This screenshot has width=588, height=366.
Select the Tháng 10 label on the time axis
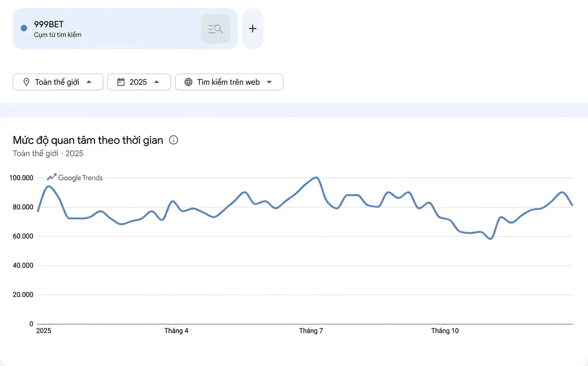[445, 331]
